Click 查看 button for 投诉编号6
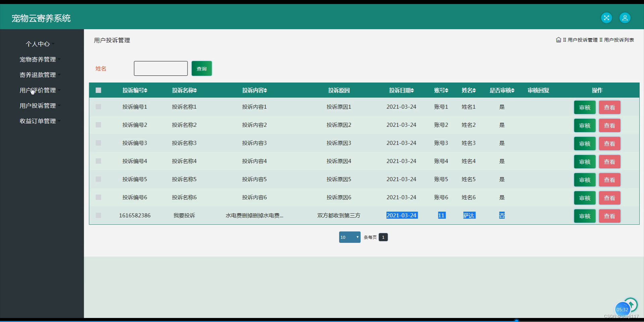Screen dimensions: 644x322 [609, 198]
